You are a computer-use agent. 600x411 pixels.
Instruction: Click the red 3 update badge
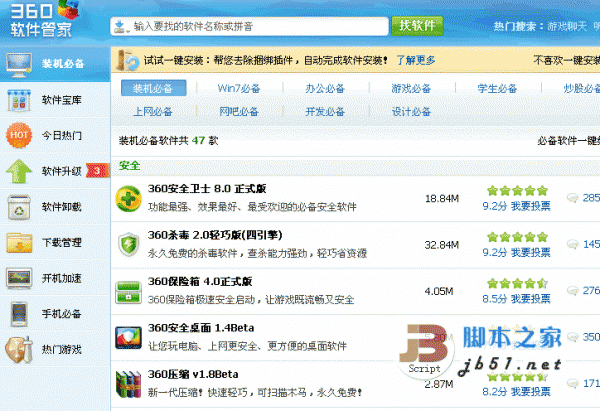point(98,171)
